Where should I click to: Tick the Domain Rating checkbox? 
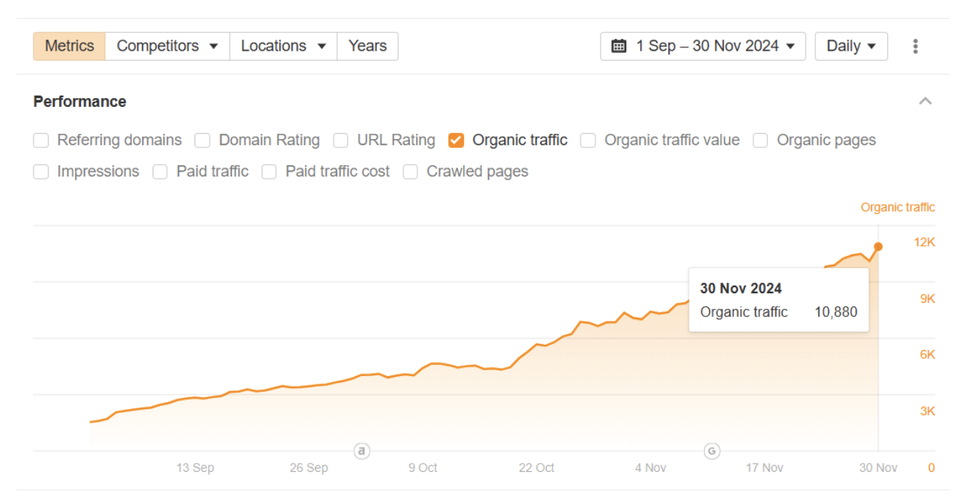pyautogui.click(x=203, y=141)
